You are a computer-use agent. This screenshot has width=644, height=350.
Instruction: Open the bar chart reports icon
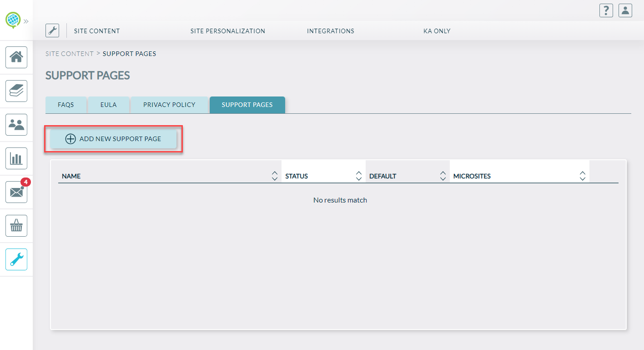coord(16,158)
